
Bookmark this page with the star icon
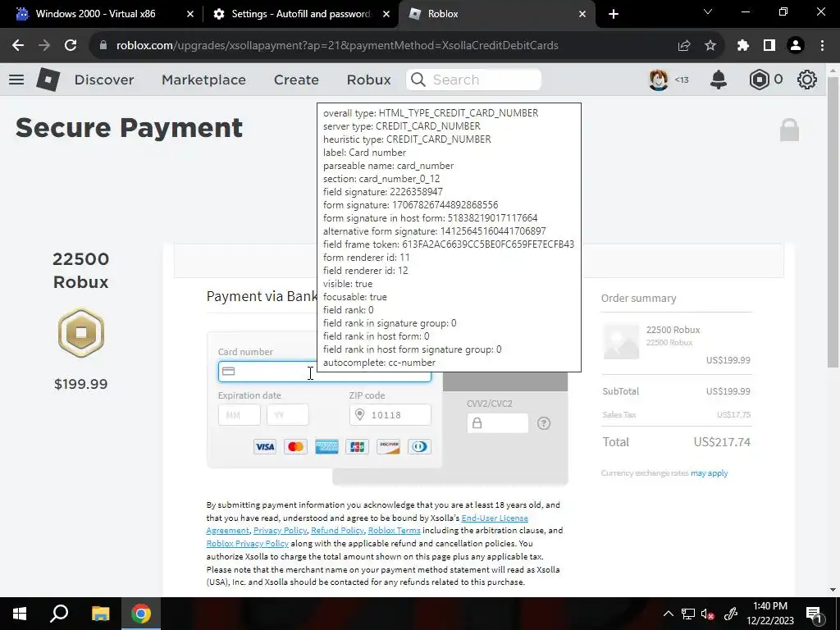710,46
